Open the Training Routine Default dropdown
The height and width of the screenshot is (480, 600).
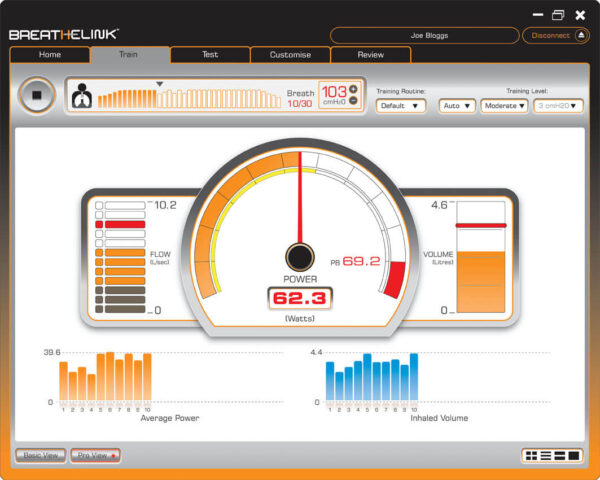click(x=400, y=106)
